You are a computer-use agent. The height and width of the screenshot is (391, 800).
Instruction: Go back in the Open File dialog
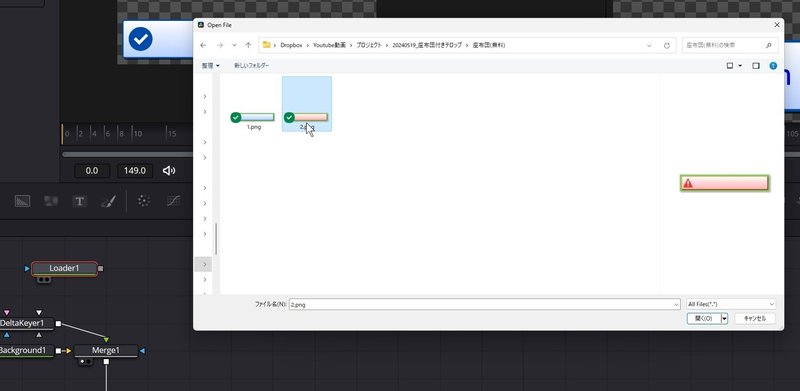coord(203,45)
